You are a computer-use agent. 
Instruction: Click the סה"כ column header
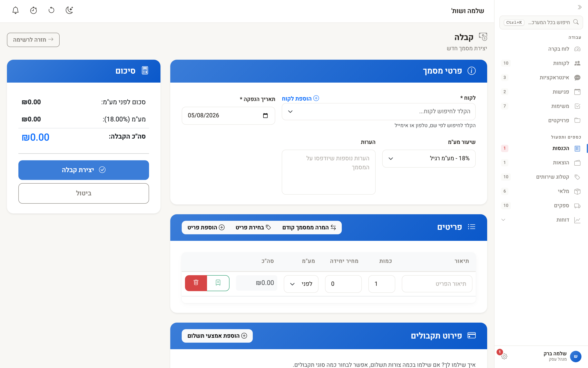(x=267, y=261)
